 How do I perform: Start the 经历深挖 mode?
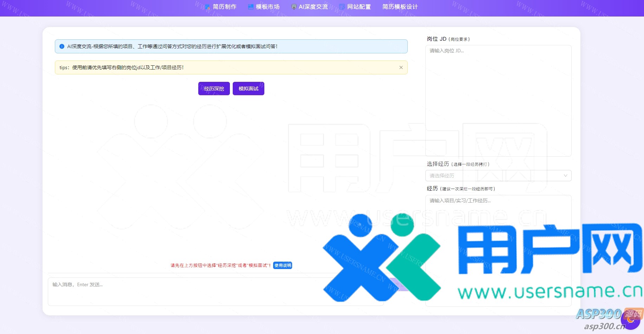pyautogui.click(x=214, y=89)
